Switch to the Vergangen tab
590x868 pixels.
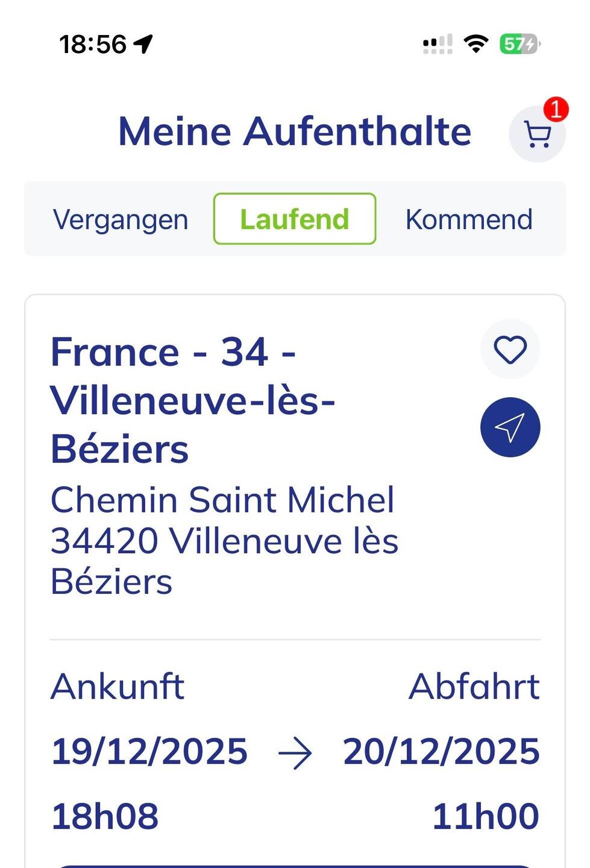coord(121,219)
